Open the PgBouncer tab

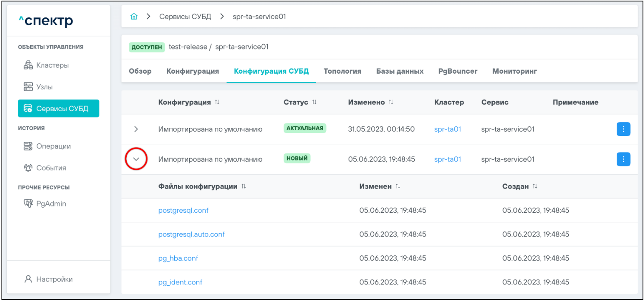point(457,71)
